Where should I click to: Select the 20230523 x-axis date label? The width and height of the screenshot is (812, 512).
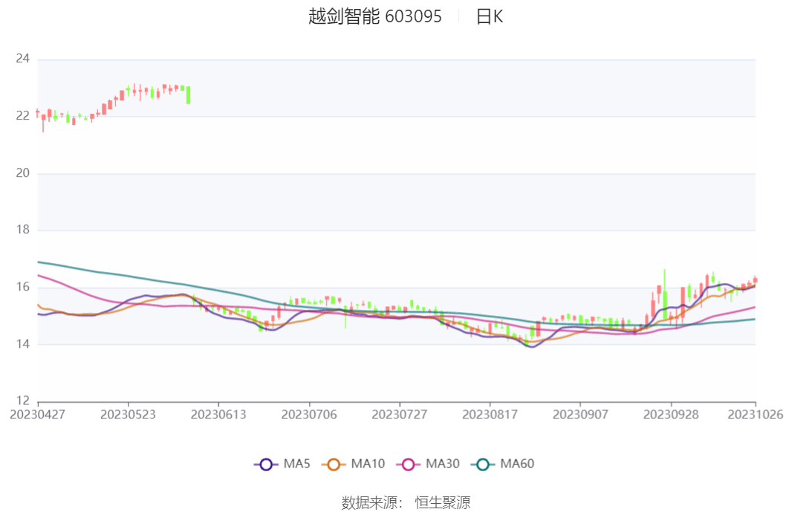pyautogui.click(x=128, y=415)
